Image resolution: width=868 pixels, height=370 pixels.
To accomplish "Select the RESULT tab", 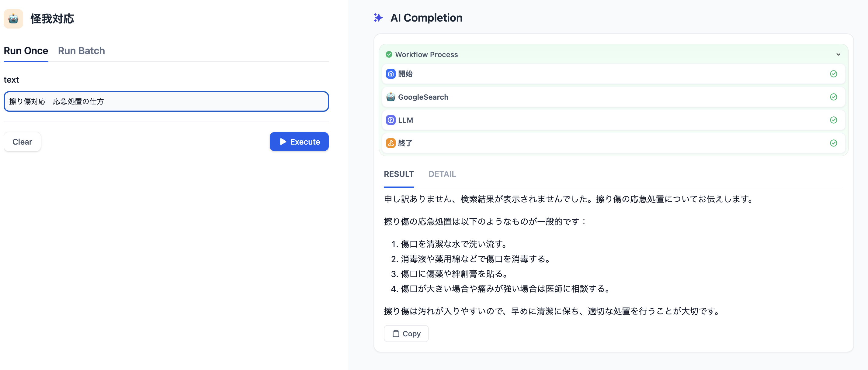I will [399, 174].
